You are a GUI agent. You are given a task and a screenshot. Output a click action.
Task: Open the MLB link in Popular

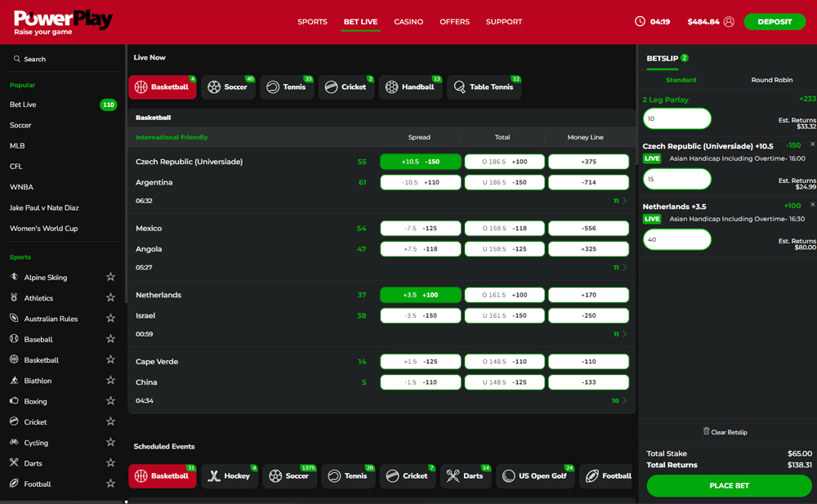tap(17, 145)
